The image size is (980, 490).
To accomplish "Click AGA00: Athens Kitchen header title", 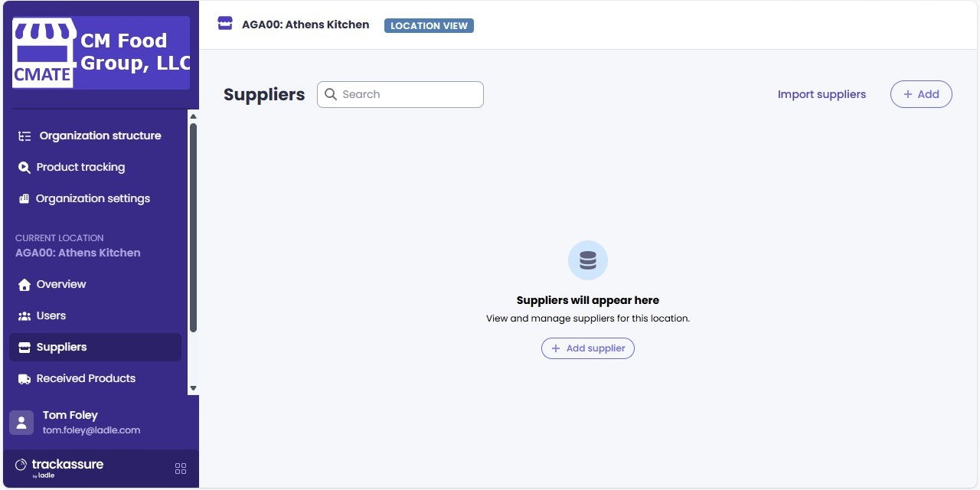I will (x=305, y=24).
